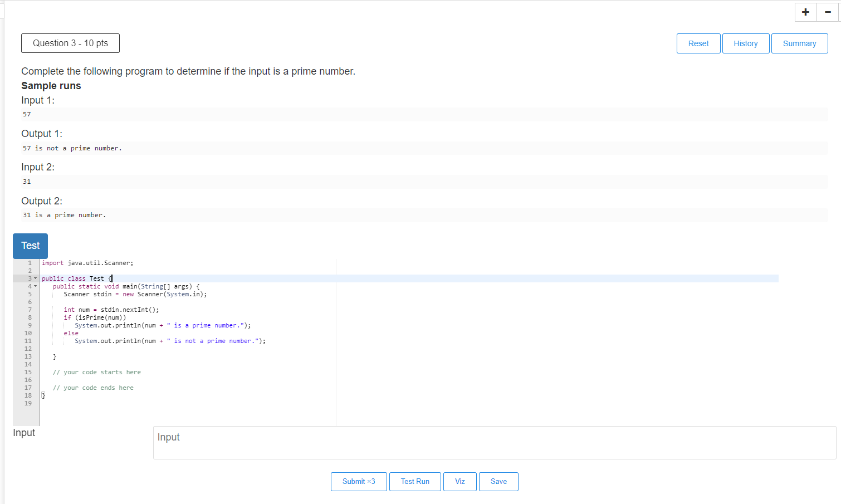Image resolution: width=841 pixels, height=504 pixels.
Task: Click line number 8 in the gutter
Action: click(30, 317)
